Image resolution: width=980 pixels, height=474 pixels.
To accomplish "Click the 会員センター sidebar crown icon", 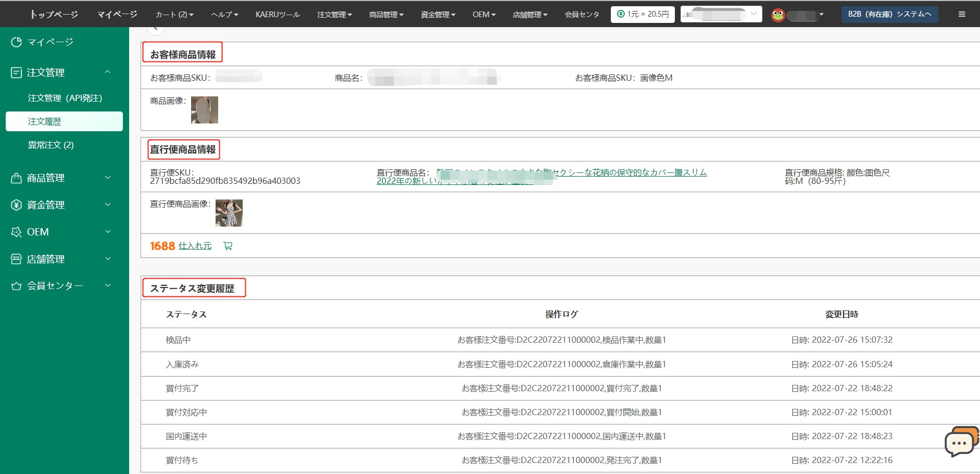I will (16, 286).
